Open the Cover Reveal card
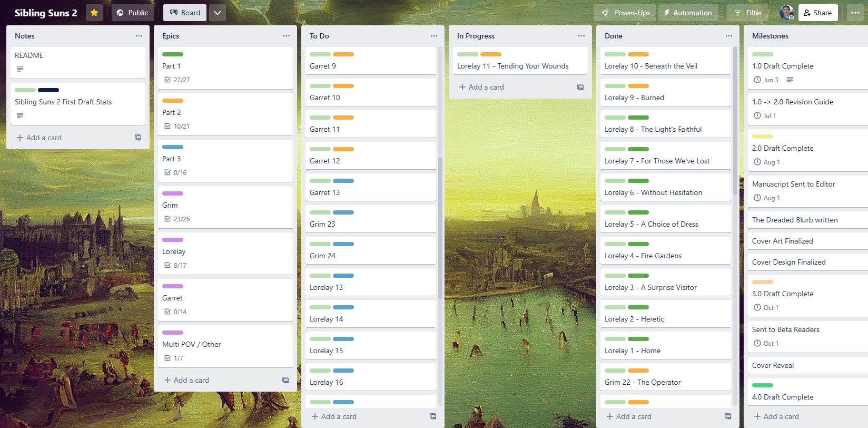Viewport: 868px width, 428px height. [x=808, y=365]
